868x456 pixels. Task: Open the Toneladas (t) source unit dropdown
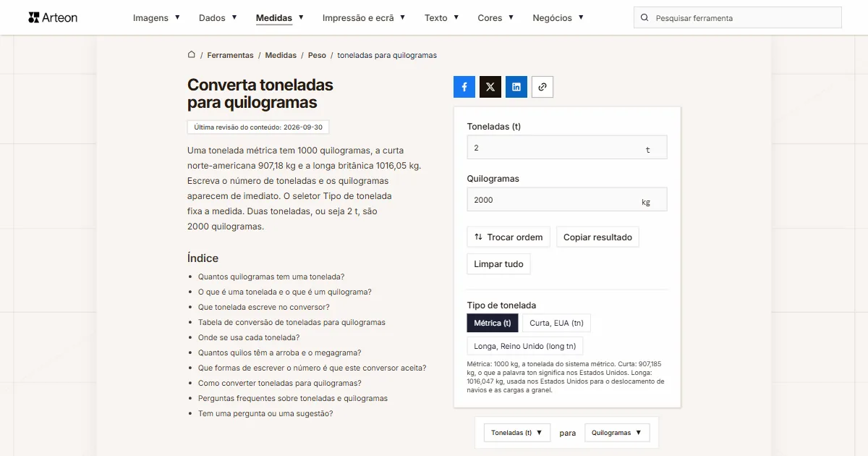[x=517, y=433]
